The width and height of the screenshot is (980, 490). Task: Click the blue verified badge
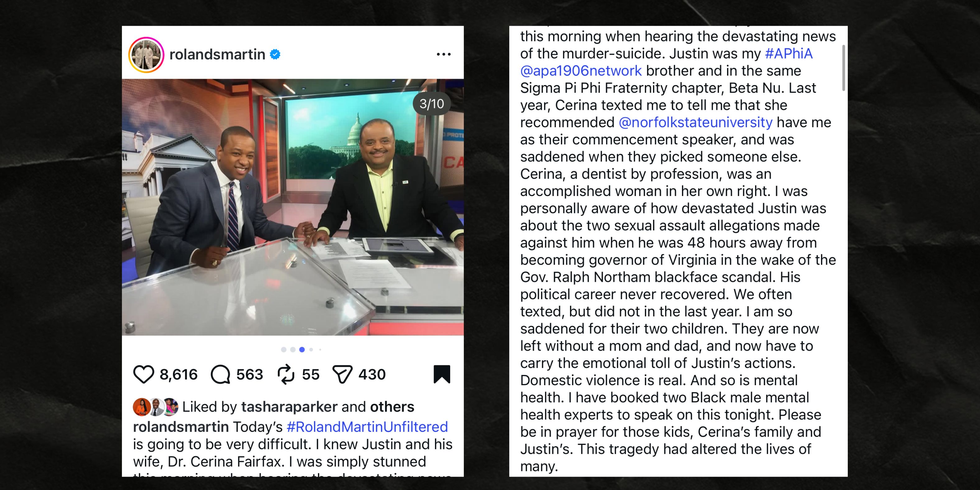[275, 54]
